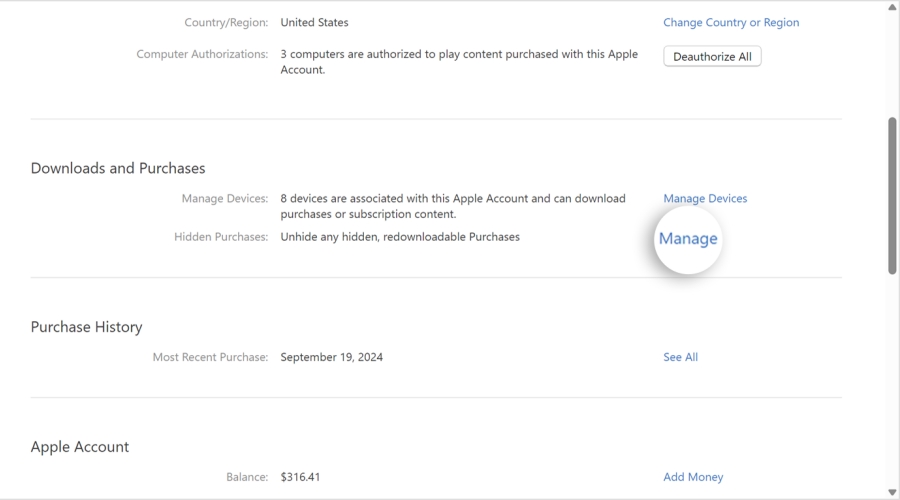
Task: Open the Add Money link
Action: 693,477
